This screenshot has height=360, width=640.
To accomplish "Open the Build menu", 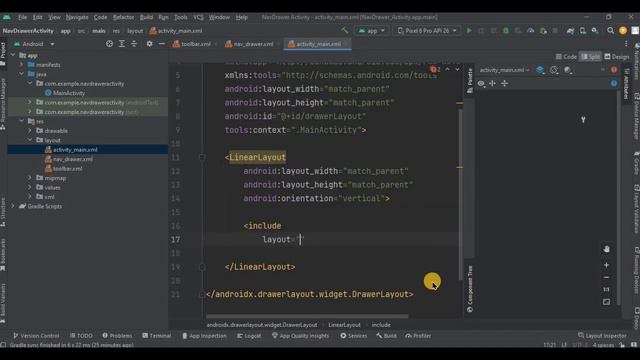I will pyautogui.click(x=146, y=17).
